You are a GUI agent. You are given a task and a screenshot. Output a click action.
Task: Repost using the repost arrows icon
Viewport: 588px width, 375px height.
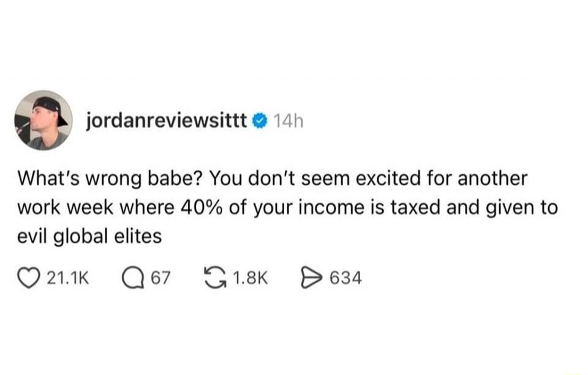pyautogui.click(x=218, y=277)
